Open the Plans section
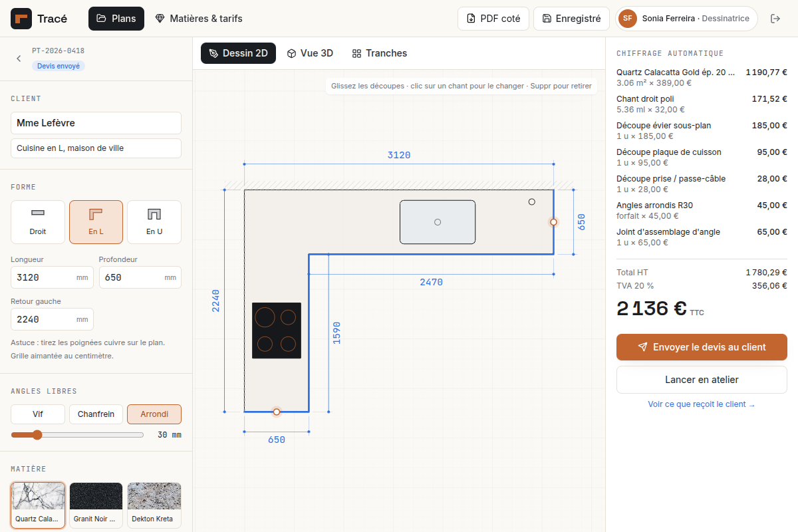Screen dimensions: 798x532 point(116,19)
